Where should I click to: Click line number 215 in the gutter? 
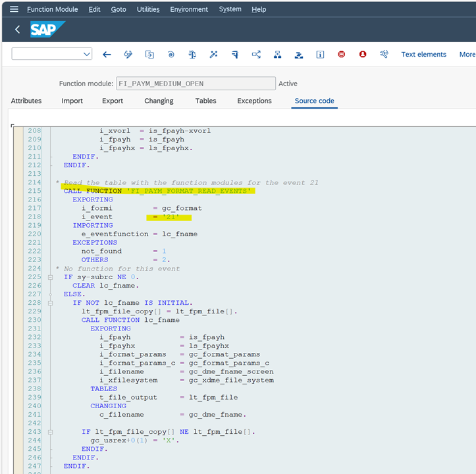pos(34,191)
